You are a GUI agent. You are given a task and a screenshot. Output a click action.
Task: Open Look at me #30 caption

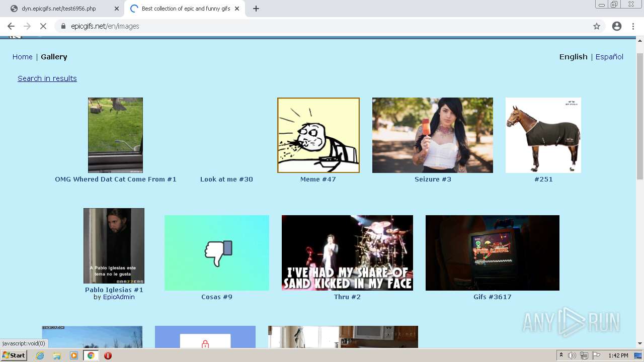pyautogui.click(x=226, y=179)
